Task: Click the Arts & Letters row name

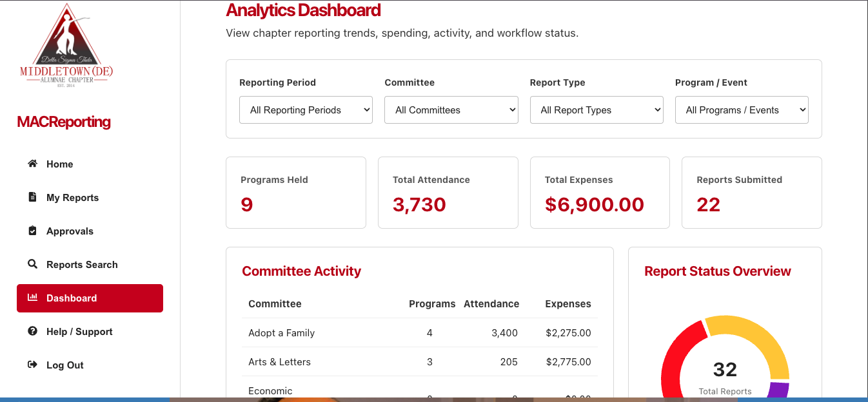Action: click(x=279, y=362)
